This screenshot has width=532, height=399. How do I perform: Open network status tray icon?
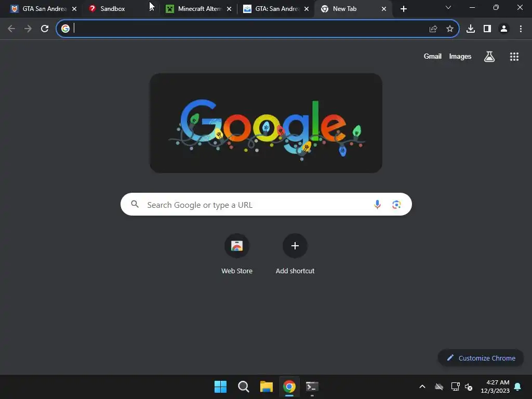click(455, 387)
